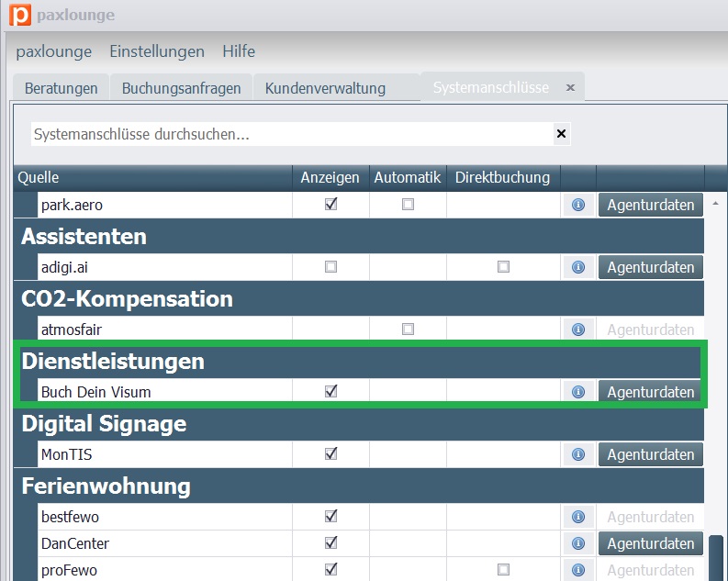The height and width of the screenshot is (581, 728).
Task: Select the Digital Signage group header
Action: (x=359, y=423)
